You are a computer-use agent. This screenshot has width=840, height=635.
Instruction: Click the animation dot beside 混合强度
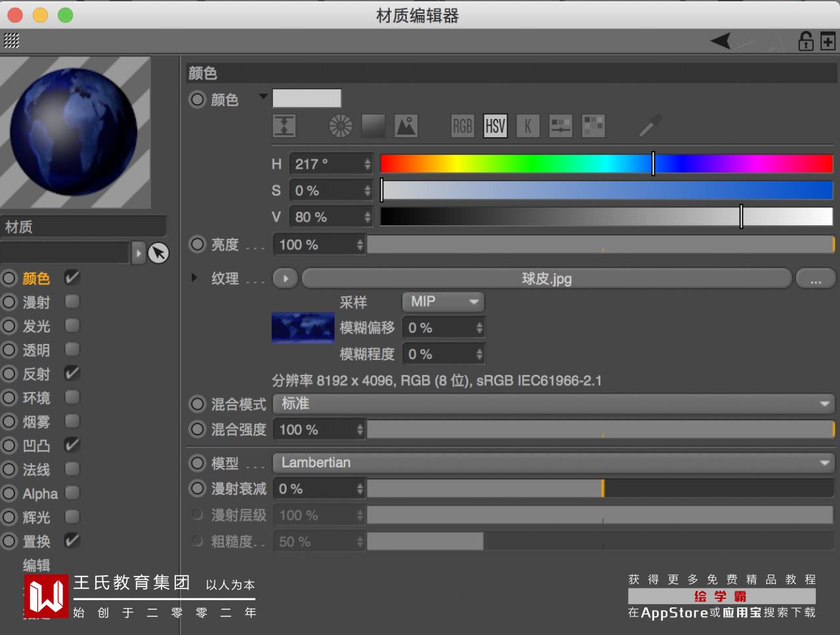coord(198,429)
